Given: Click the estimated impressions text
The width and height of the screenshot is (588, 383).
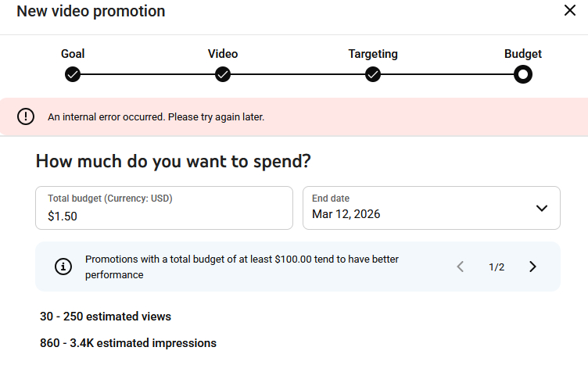Looking at the screenshot, I should click(x=128, y=343).
